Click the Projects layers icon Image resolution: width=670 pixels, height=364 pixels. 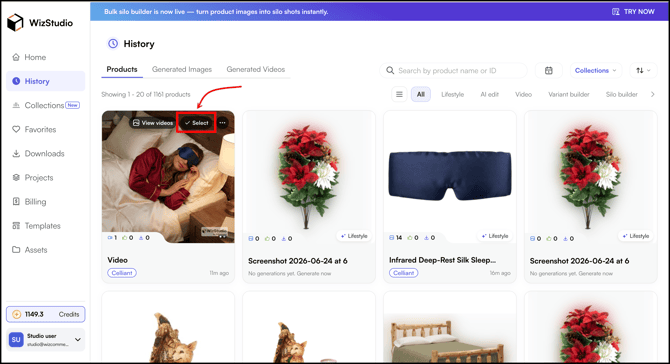point(16,177)
